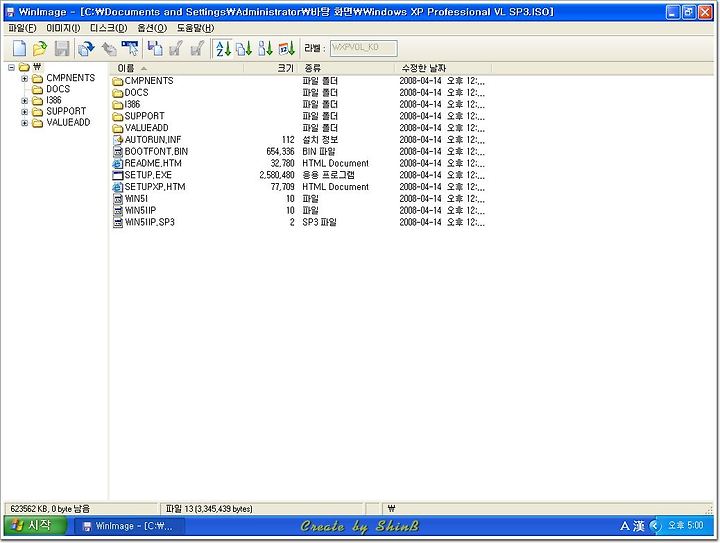Expand the CMPNENTS node in the tree
Viewport: 720px width, 543px height.
(x=25, y=78)
